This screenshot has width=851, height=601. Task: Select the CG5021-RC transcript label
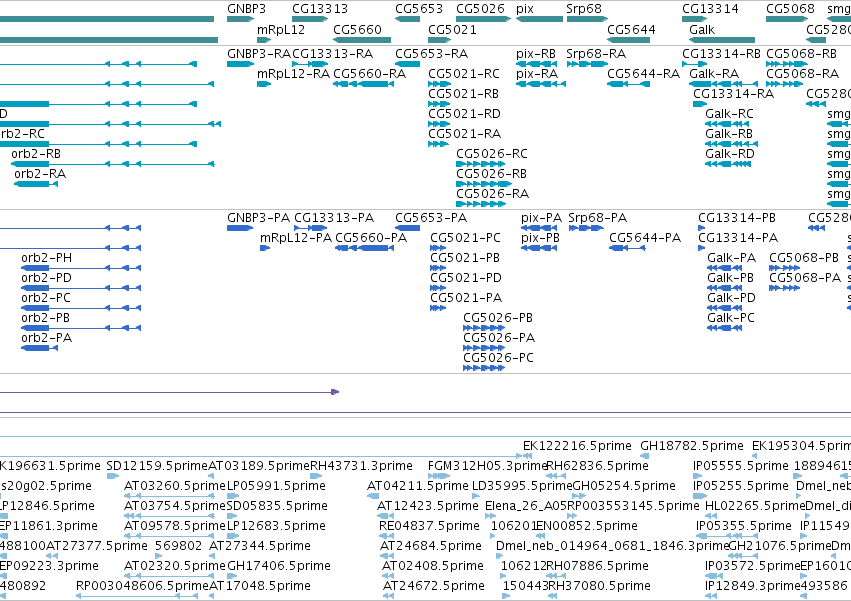coord(464,74)
